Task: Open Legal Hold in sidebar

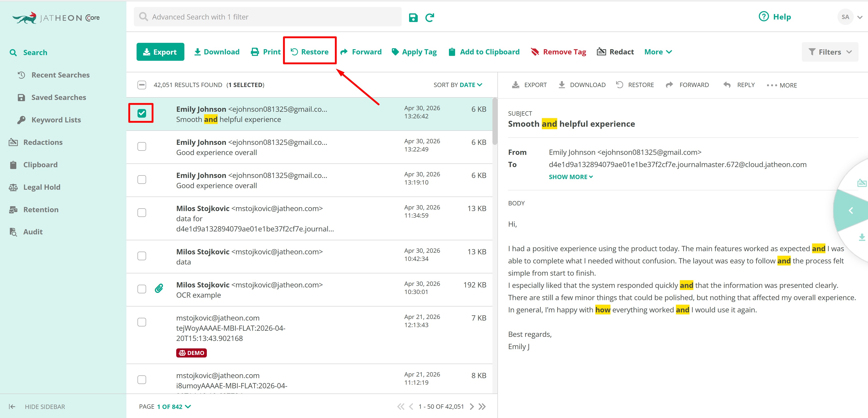Action: 35,187
